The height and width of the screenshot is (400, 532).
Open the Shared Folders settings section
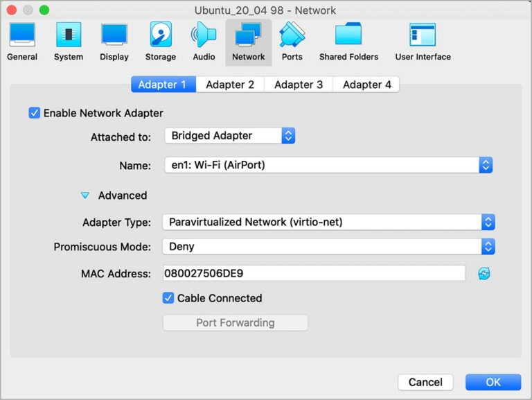coord(348,41)
